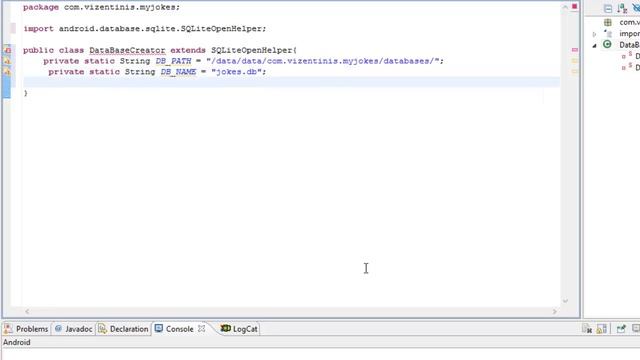Click the warning marker beside DB_NAME line
This screenshot has height=360, width=640.
coord(8,72)
